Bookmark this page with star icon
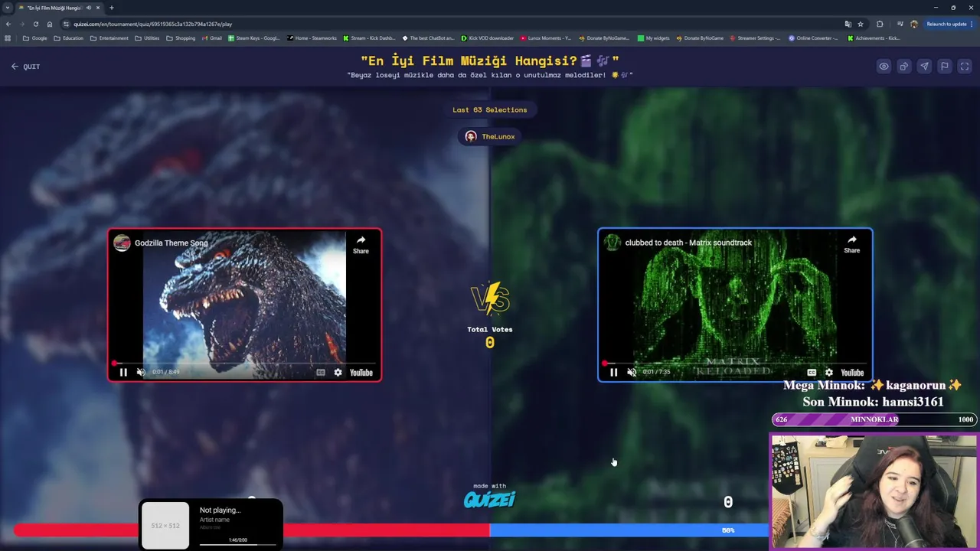This screenshot has width=980, height=551. click(861, 24)
